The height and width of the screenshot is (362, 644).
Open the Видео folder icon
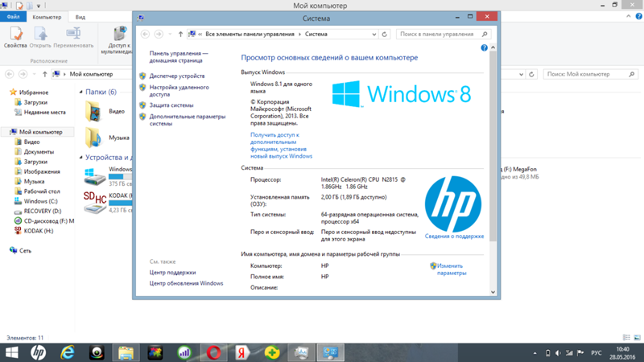[x=93, y=112]
